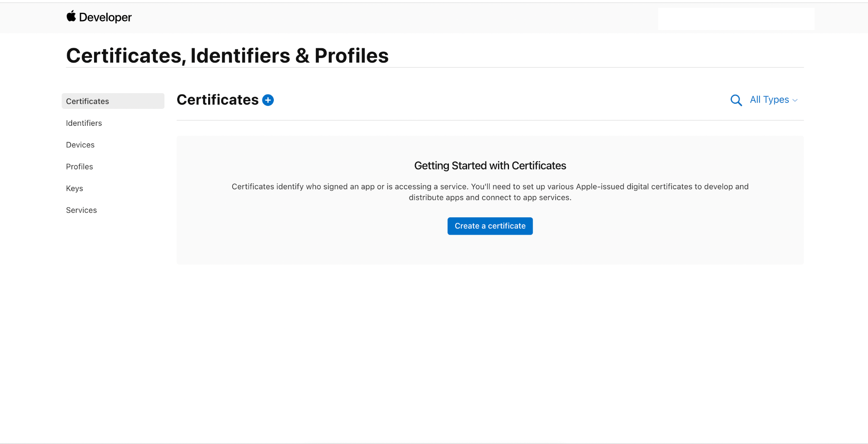Screen dimensions: 868x444
Task: Open the Devices section
Action: (80, 145)
